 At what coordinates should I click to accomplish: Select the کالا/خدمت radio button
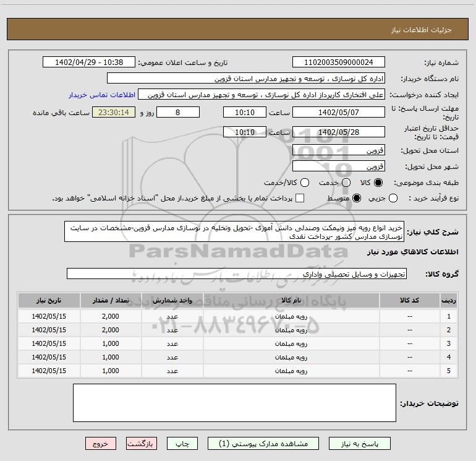[305, 183]
